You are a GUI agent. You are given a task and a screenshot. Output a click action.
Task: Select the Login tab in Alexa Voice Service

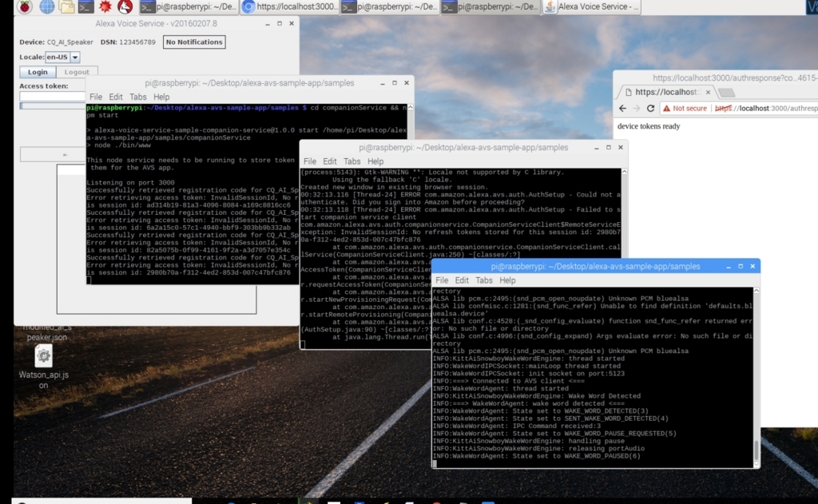click(x=38, y=71)
